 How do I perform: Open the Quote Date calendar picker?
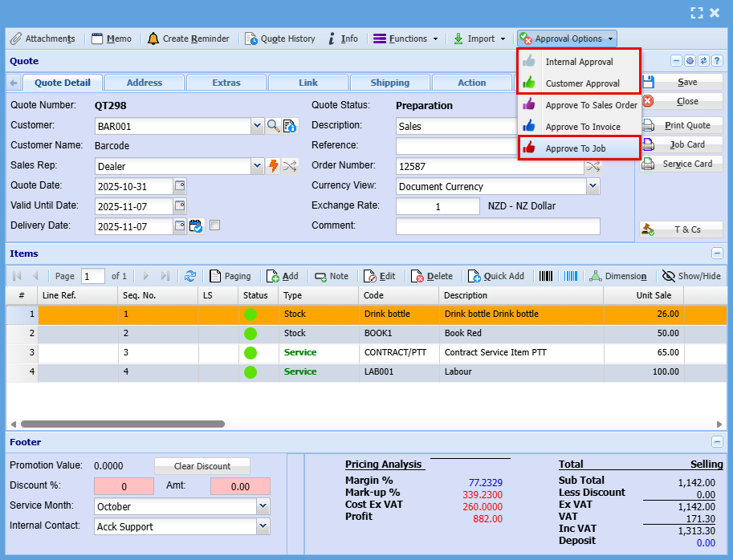[x=180, y=186]
